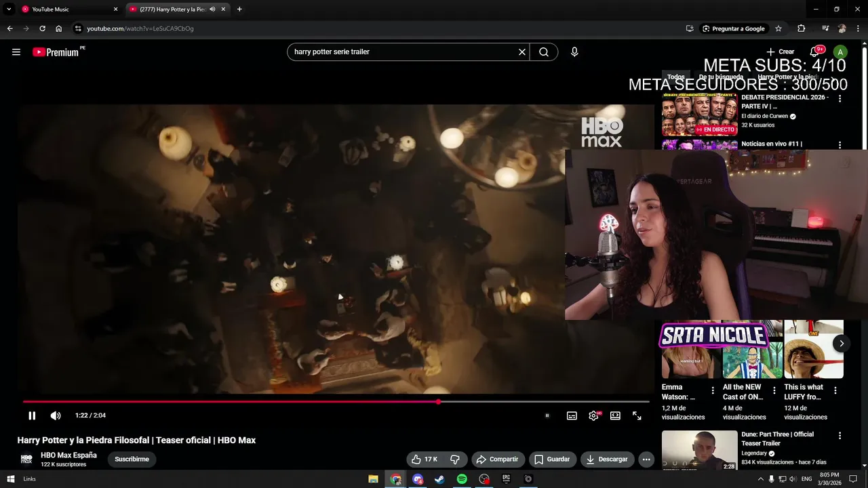Open options for the Emma Watson short
Screen dimensions: 868x488
[713, 390]
